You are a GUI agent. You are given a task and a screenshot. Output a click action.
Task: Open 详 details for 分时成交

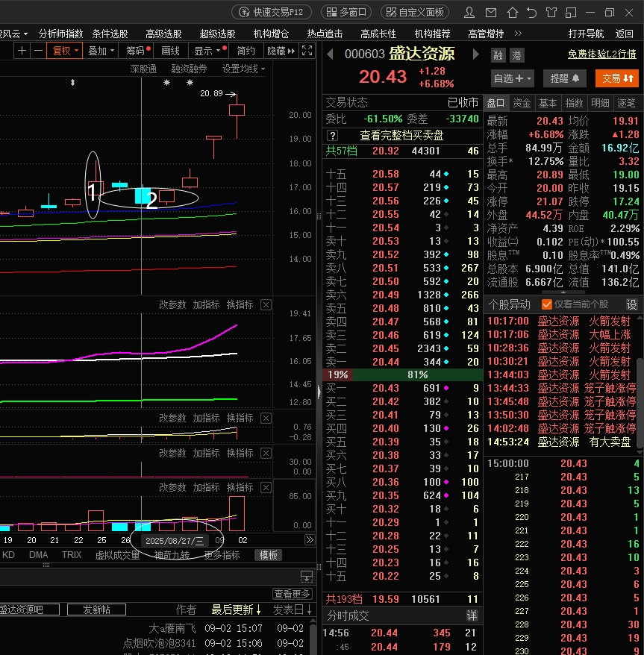coord(472,615)
